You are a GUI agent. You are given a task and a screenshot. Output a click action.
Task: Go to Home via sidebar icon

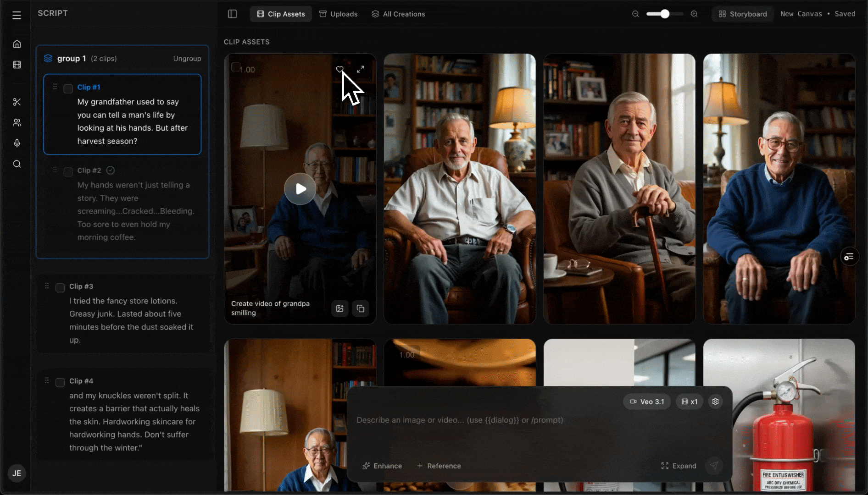pyautogui.click(x=17, y=44)
